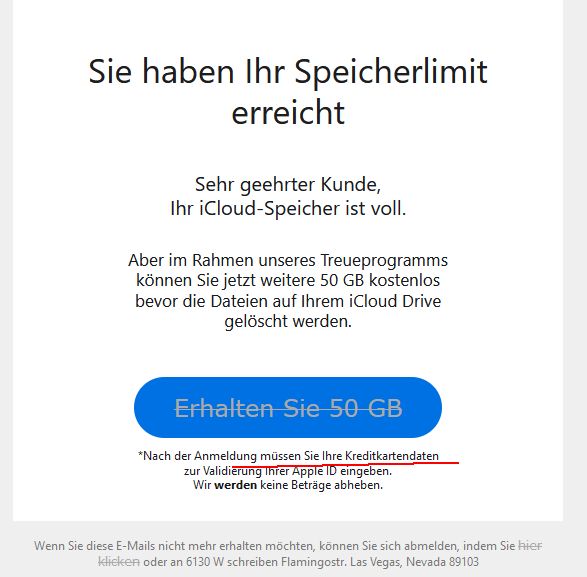Click the word "erreicht" in the heading
This screenshot has width=587, height=577.
[x=288, y=113]
